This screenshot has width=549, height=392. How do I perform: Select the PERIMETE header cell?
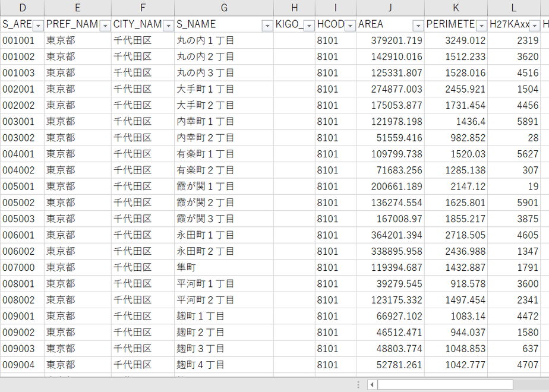point(456,24)
